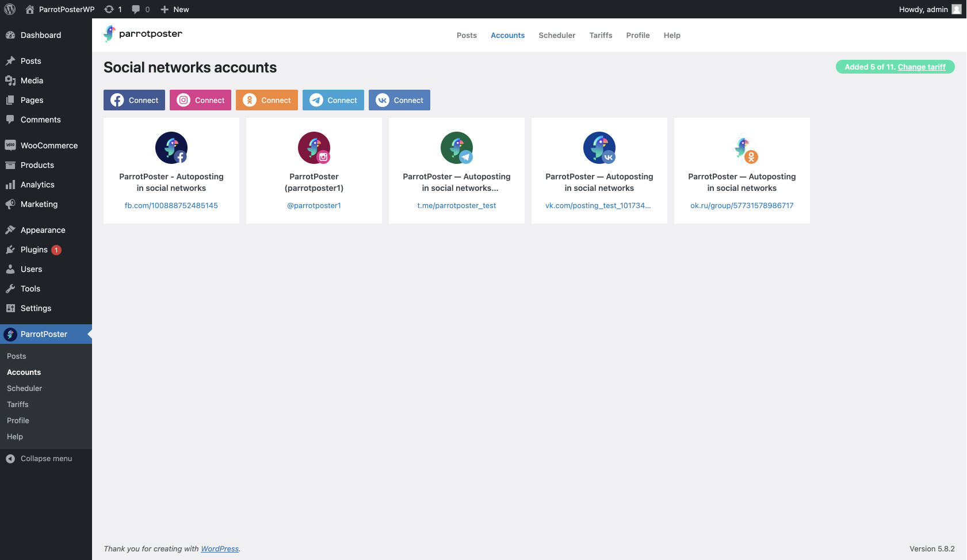The height and width of the screenshot is (560, 967).
Task: Click the admin avatar image
Action: (957, 9)
